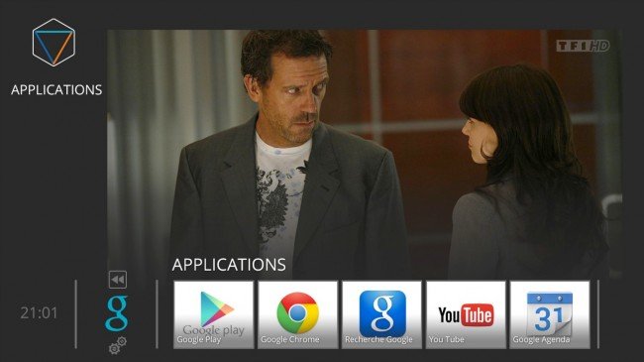The image size is (644, 362).
Task: Select the rewind arrows icon
Action: 118,280
